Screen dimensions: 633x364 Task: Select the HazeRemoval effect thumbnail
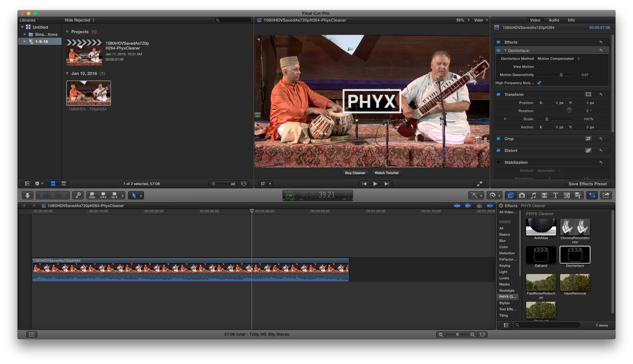[x=575, y=282]
